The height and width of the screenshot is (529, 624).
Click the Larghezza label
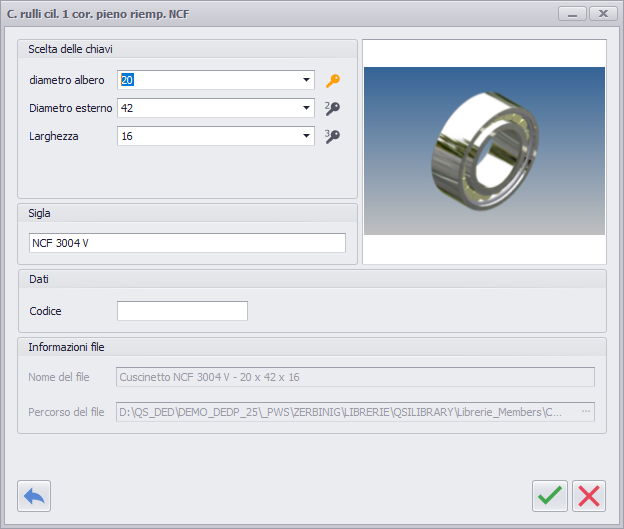tap(54, 136)
